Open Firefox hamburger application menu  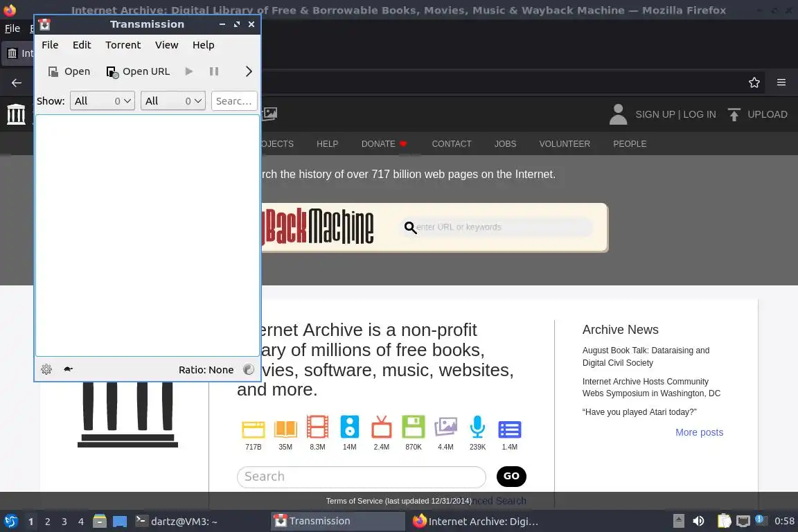point(781,82)
